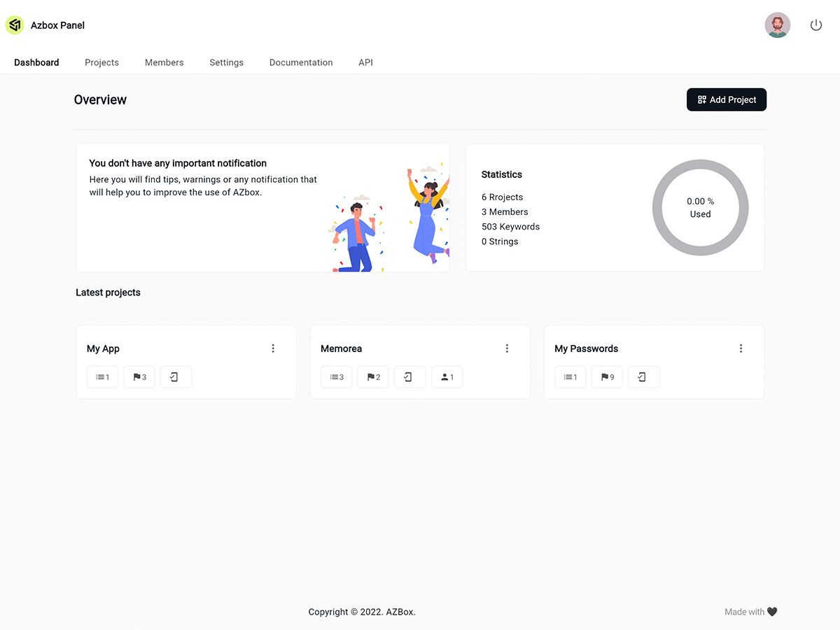Click the Add Project button

coord(727,99)
